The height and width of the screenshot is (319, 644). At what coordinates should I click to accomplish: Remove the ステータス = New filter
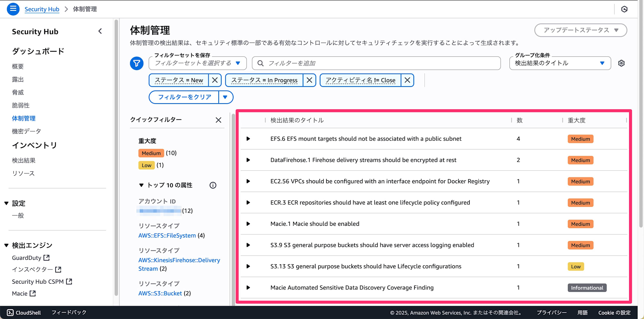coord(215,80)
